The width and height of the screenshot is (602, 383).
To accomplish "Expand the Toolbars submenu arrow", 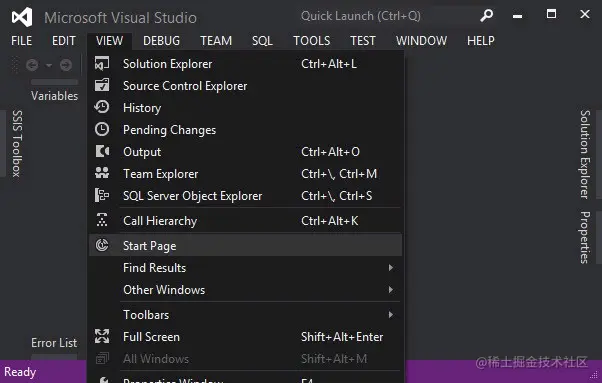I will (390, 315).
